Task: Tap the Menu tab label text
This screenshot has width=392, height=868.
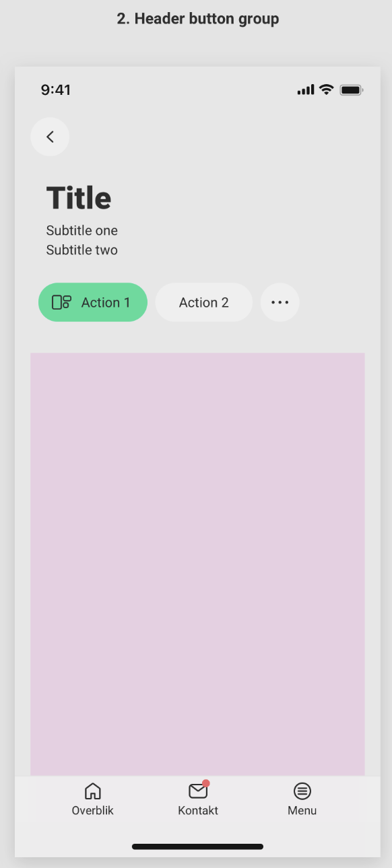Action: 302,810
